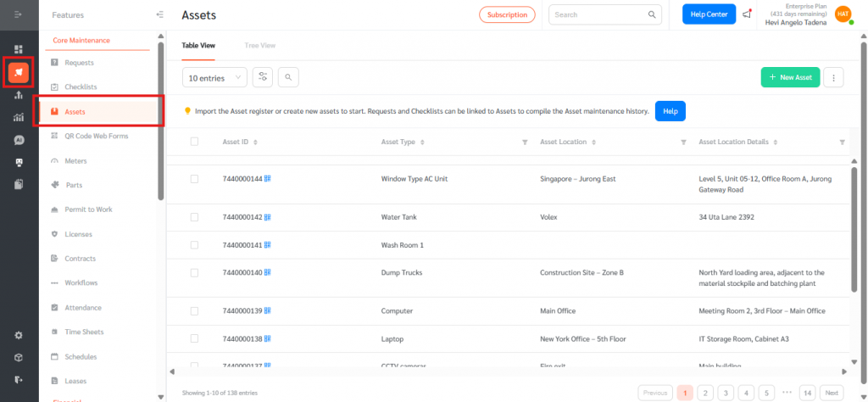Click the New Asset button
Screen dimensions: 868x402
tap(790, 77)
